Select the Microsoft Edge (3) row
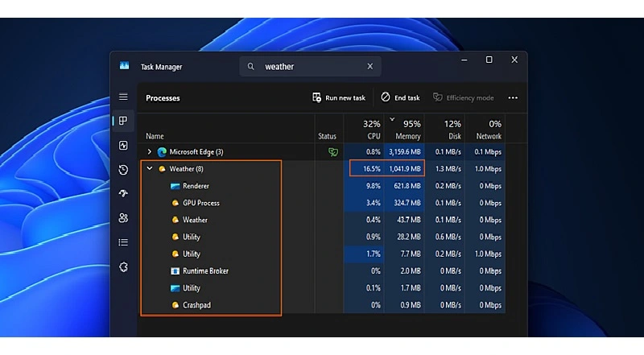644x355 pixels. [x=321, y=151]
